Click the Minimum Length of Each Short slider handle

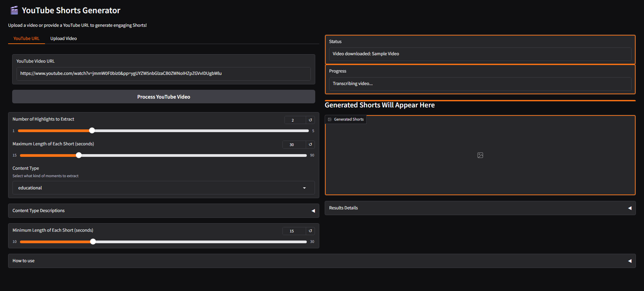tap(93, 242)
